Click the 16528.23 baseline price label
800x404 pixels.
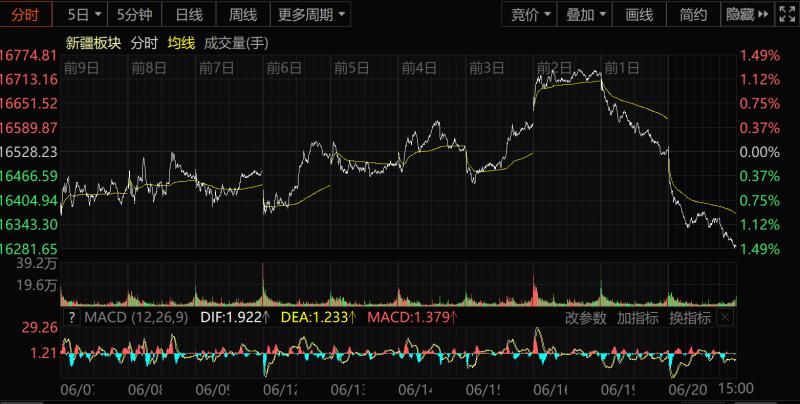[x=29, y=152]
